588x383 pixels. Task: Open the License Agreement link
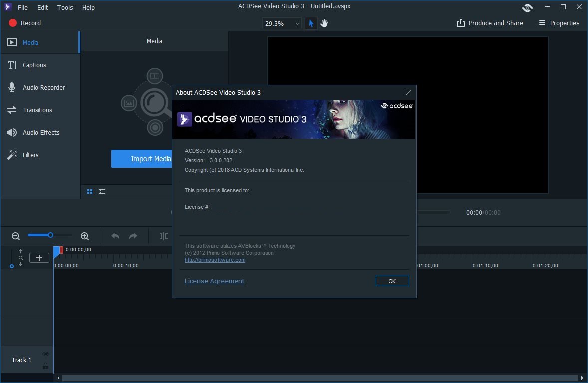tap(215, 281)
